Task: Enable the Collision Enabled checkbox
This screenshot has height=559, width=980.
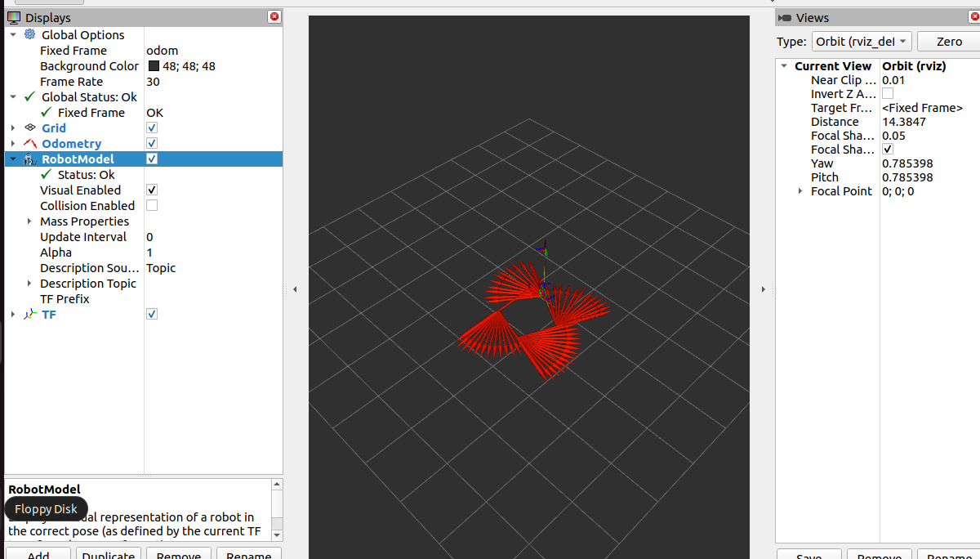Action: click(152, 205)
